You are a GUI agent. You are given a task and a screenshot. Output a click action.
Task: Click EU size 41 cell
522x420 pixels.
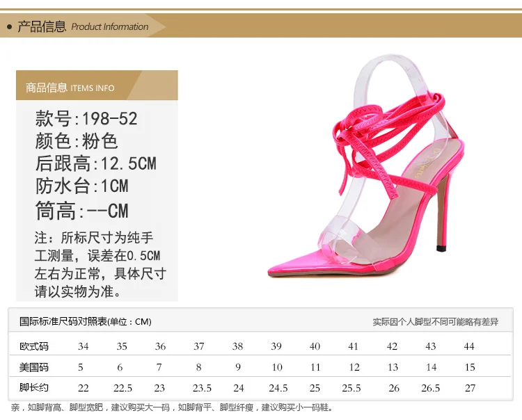tap(353, 346)
